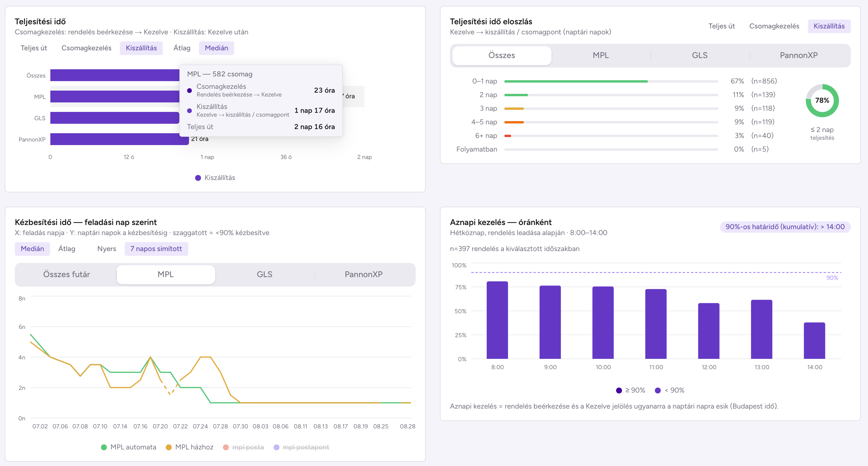Switch to the GLS tab under Kézbesítési idő
Viewport: 868px width, 466px height.
click(x=265, y=275)
